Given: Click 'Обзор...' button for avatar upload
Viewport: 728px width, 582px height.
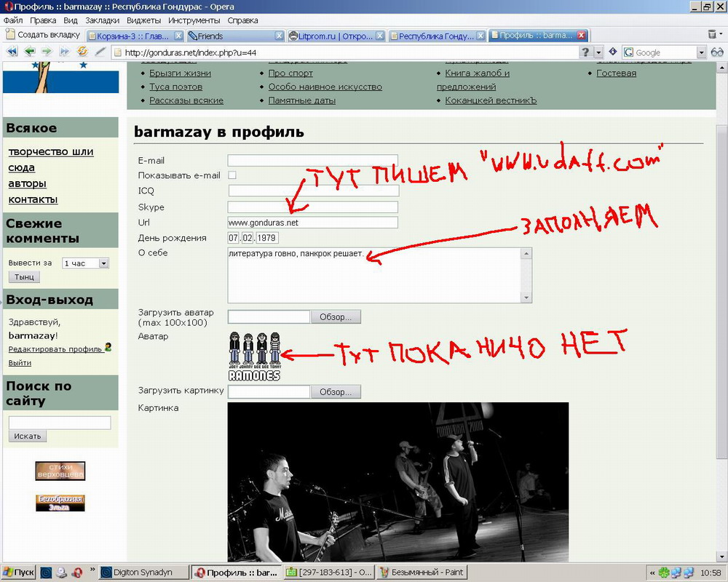Looking at the screenshot, I should coord(336,316).
